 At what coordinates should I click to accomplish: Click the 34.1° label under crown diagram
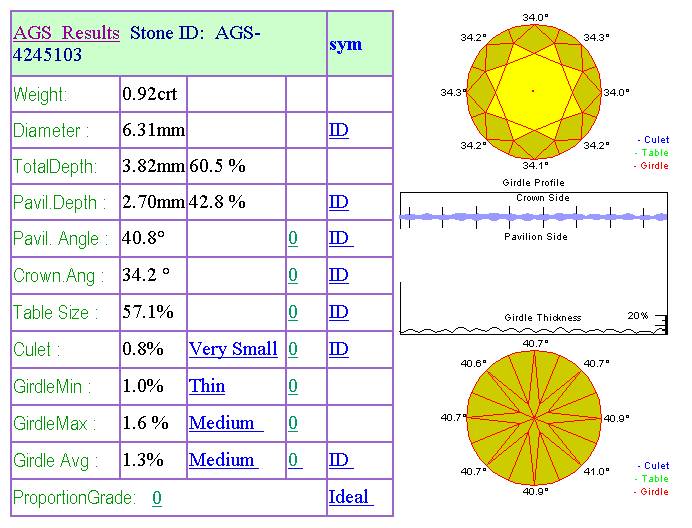click(x=535, y=166)
